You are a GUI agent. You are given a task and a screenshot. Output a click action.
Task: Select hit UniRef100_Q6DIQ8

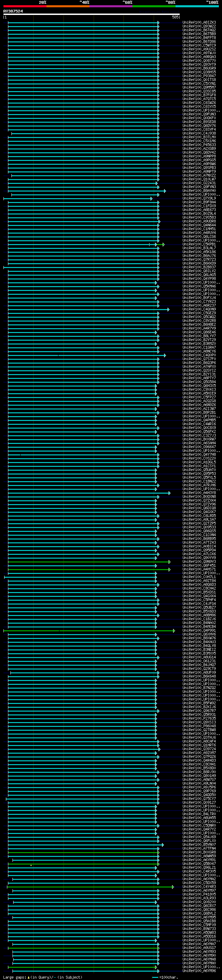point(199,508)
